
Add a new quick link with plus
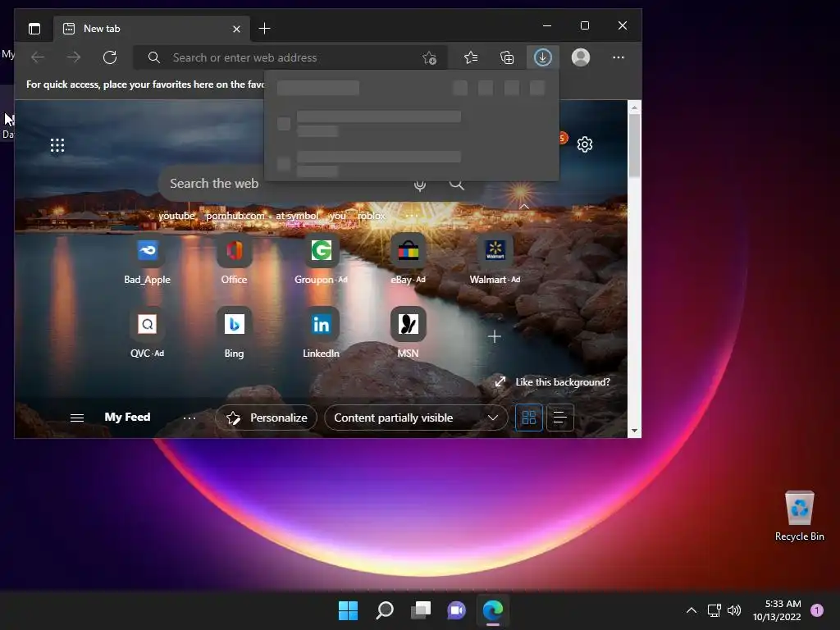tap(495, 336)
